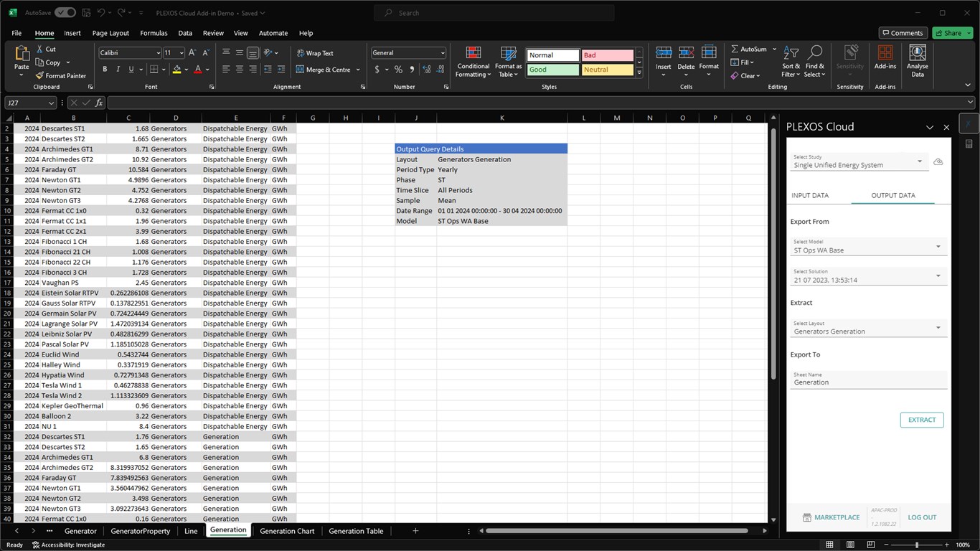980x551 pixels.
Task: Click the LOG OUT link
Action: [x=922, y=517]
